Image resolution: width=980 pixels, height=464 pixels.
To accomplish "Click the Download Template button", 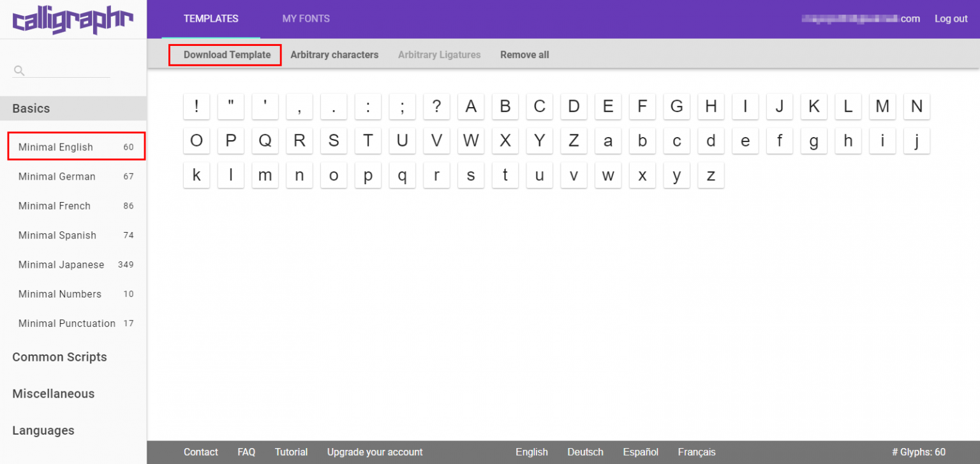I will [225, 55].
